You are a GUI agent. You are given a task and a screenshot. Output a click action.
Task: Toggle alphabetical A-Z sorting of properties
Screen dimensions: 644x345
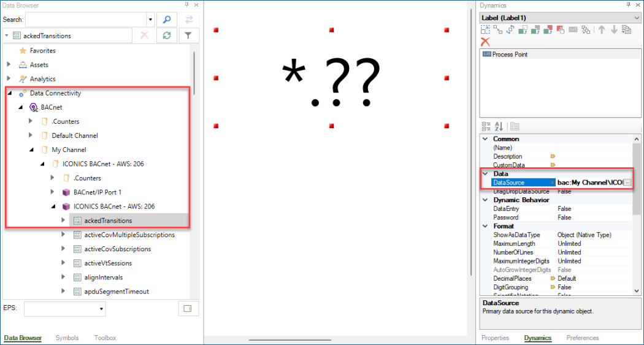click(x=499, y=126)
